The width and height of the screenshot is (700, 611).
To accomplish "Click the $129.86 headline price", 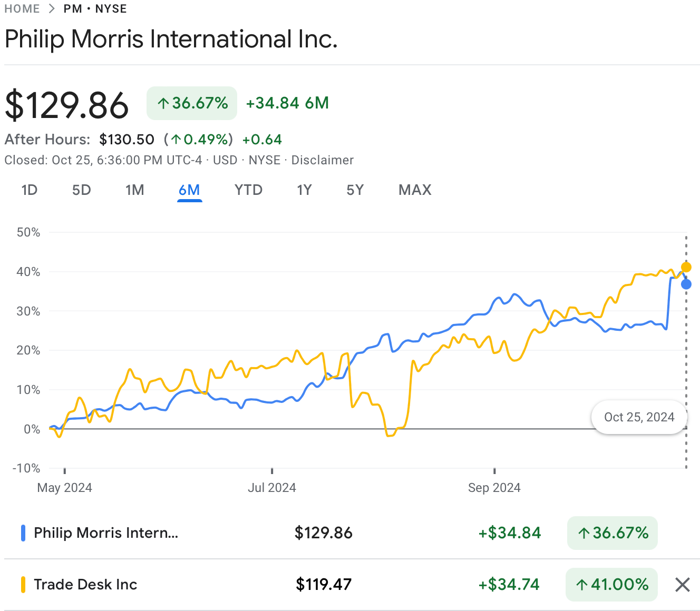I will pyautogui.click(x=67, y=105).
